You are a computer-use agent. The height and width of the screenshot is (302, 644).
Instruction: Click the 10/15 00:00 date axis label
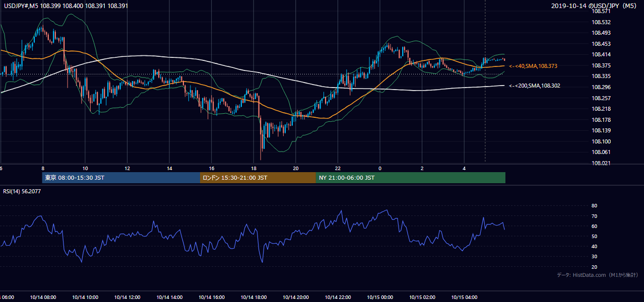(380, 297)
